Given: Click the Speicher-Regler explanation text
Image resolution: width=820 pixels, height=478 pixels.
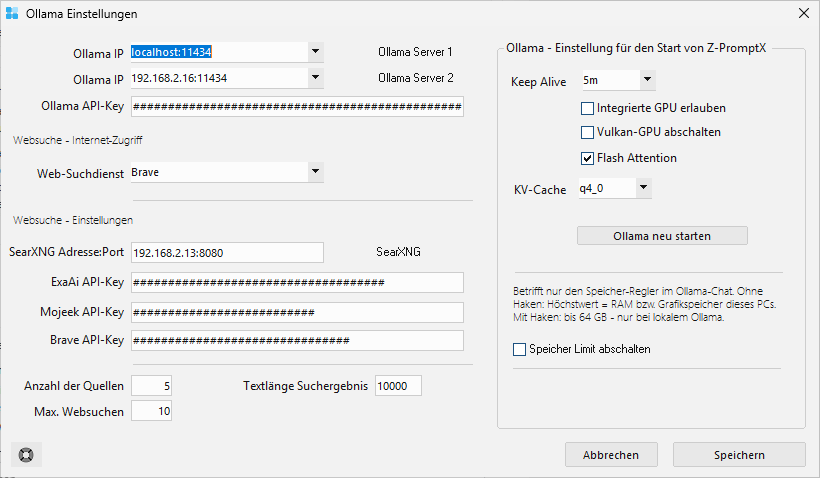Looking at the screenshot, I should click(644, 304).
